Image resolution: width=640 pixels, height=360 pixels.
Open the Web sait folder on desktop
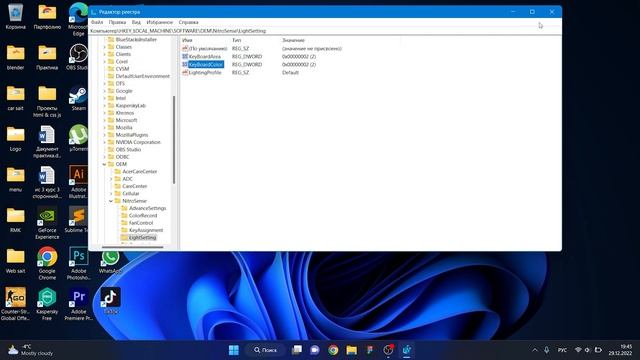[15, 260]
